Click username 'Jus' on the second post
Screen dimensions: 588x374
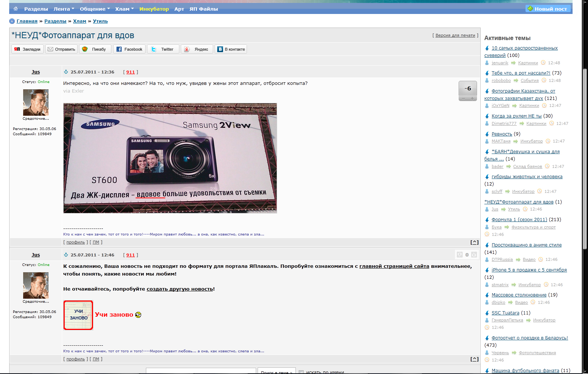pos(36,255)
